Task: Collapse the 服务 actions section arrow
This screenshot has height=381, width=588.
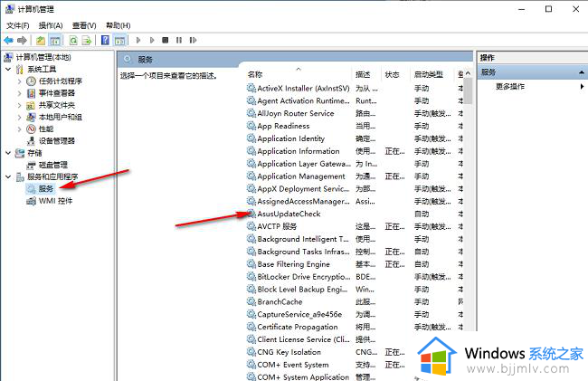Action: (582, 72)
